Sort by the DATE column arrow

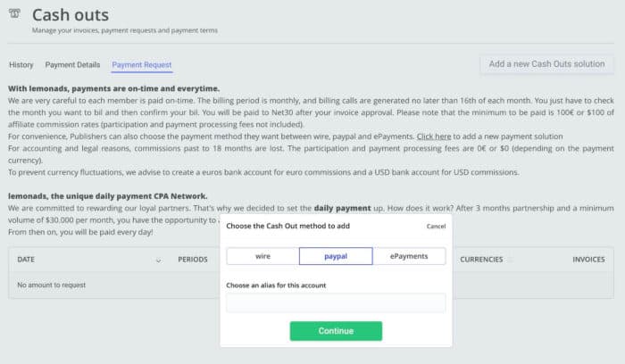158,261
